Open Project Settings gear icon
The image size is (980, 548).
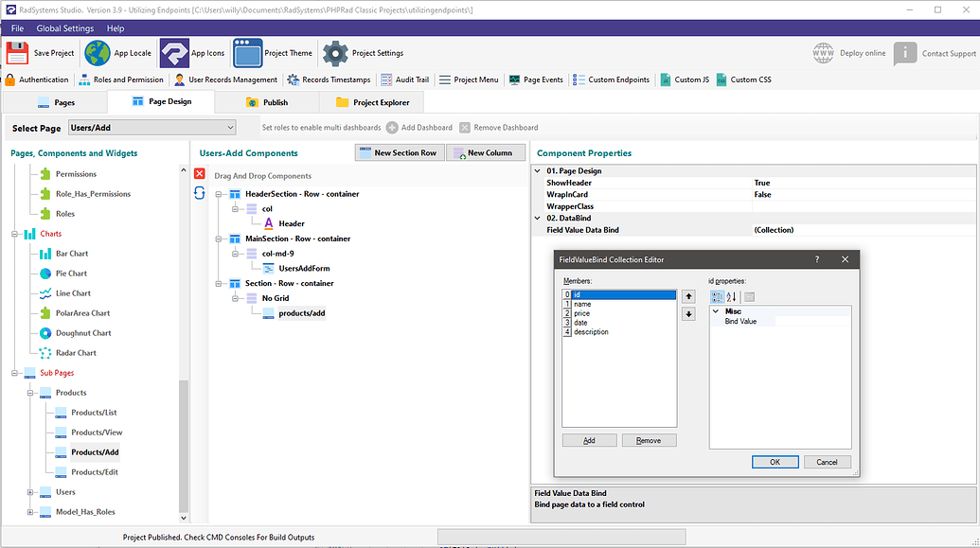[x=335, y=53]
